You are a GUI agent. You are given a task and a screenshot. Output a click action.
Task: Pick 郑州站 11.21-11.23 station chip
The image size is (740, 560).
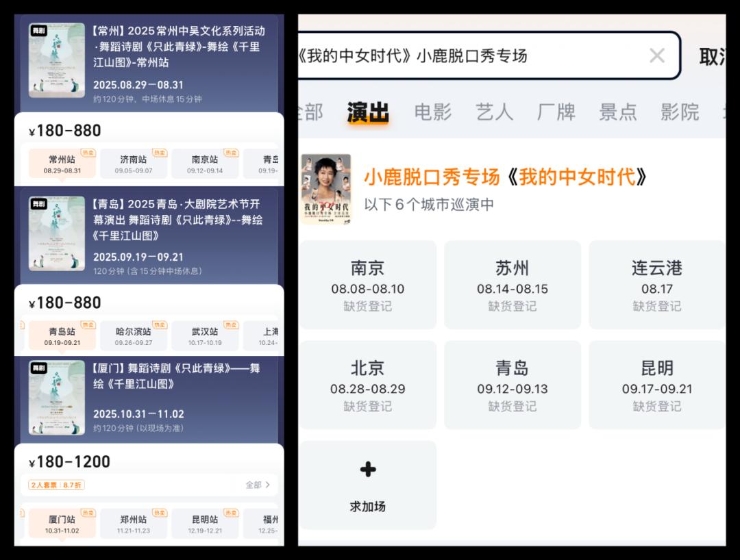click(x=134, y=524)
